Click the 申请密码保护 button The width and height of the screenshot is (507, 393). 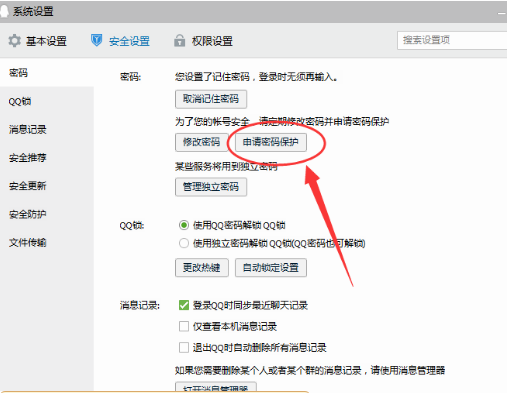[x=271, y=142]
